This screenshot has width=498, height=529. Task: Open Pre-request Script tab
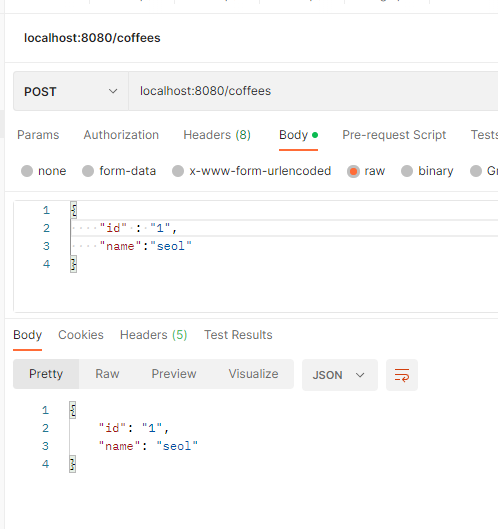coord(394,135)
